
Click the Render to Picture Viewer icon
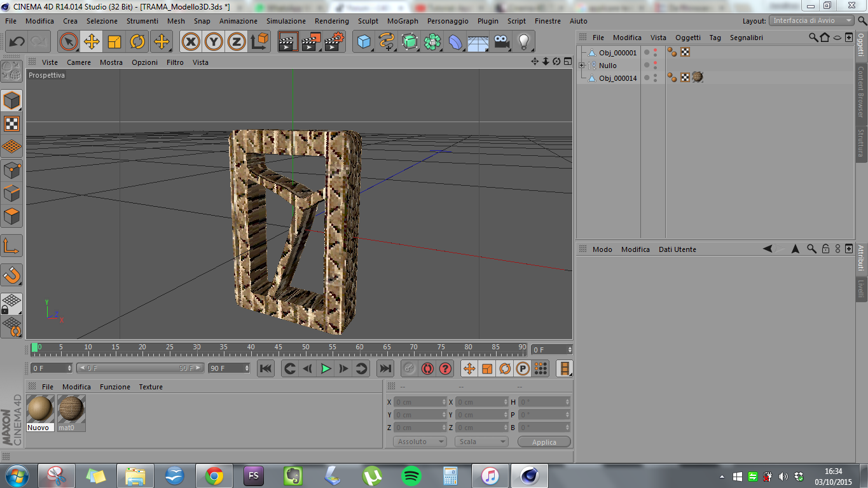click(310, 42)
